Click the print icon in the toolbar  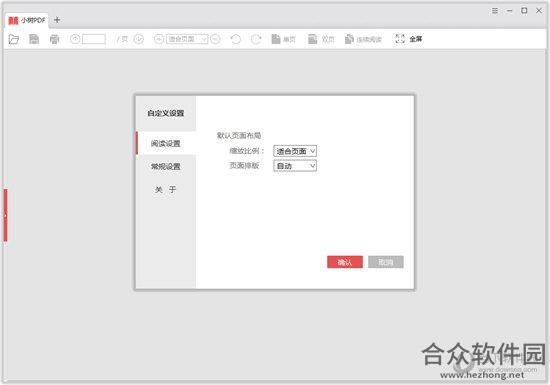click(x=54, y=39)
